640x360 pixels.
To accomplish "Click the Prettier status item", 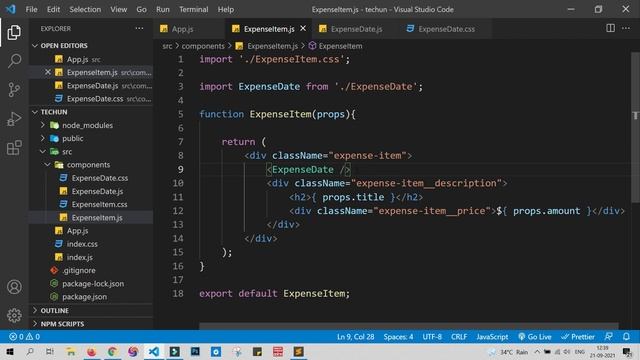I will click(x=578, y=337).
